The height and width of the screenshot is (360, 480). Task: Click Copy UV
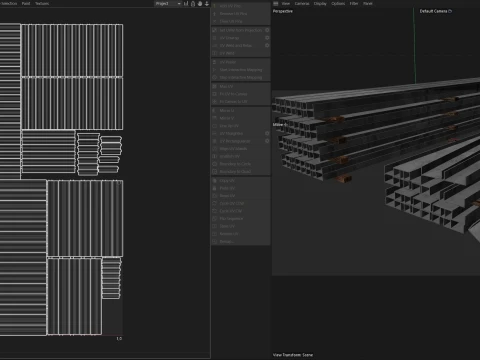[x=240, y=181]
